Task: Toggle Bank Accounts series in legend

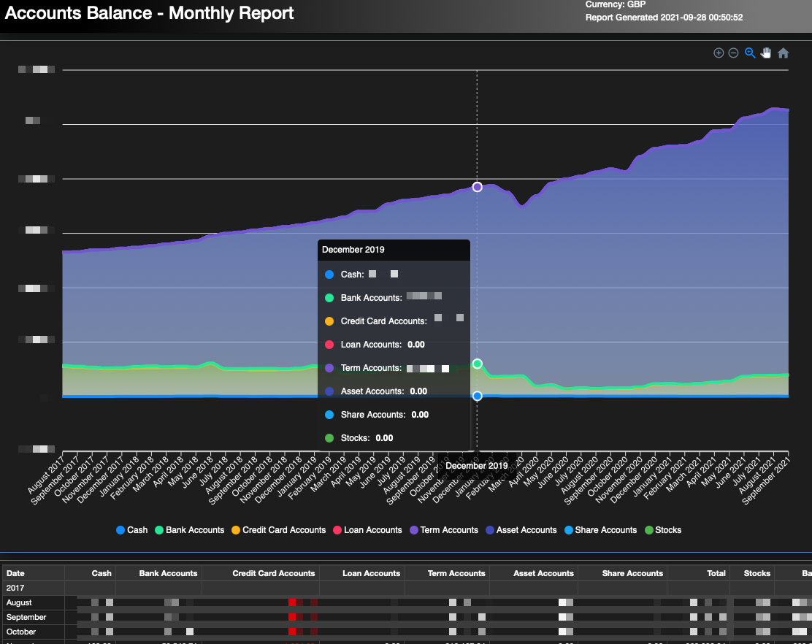Action: pyautogui.click(x=190, y=530)
